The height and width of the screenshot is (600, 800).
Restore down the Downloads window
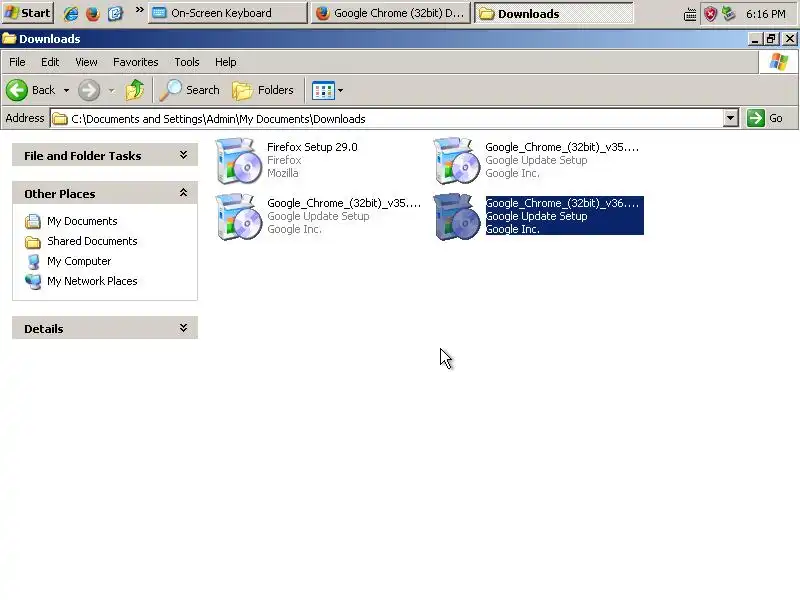click(x=771, y=39)
